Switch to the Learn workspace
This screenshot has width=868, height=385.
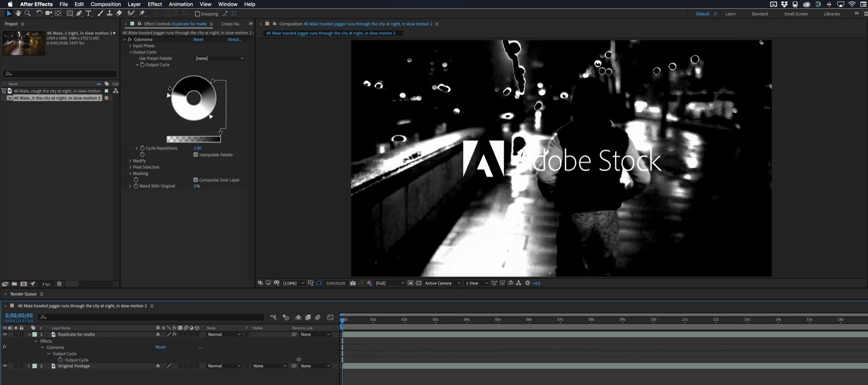730,14
